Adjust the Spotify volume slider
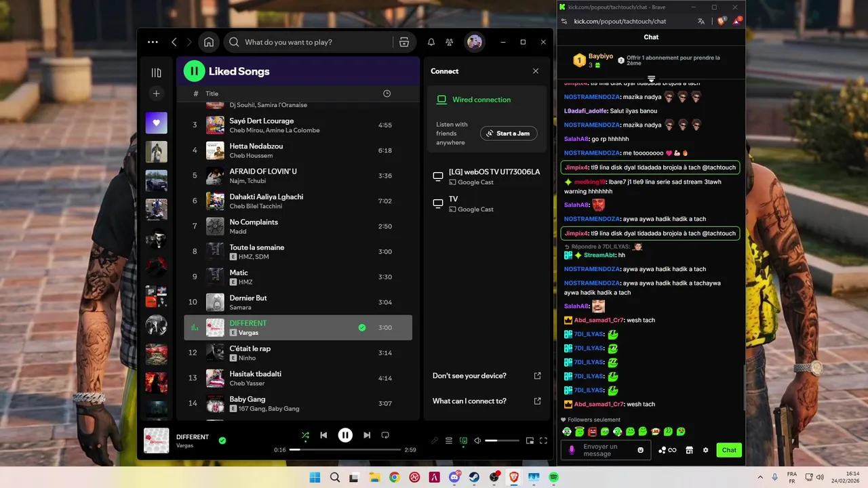This screenshot has width=868, height=488. pos(500,441)
